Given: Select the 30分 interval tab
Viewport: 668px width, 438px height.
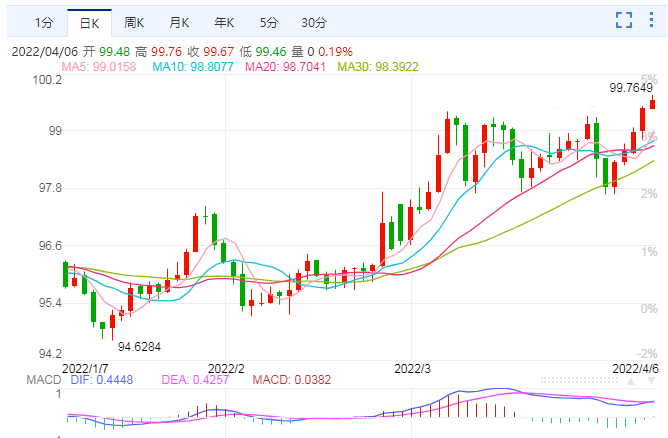Looking at the screenshot, I should [x=314, y=23].
